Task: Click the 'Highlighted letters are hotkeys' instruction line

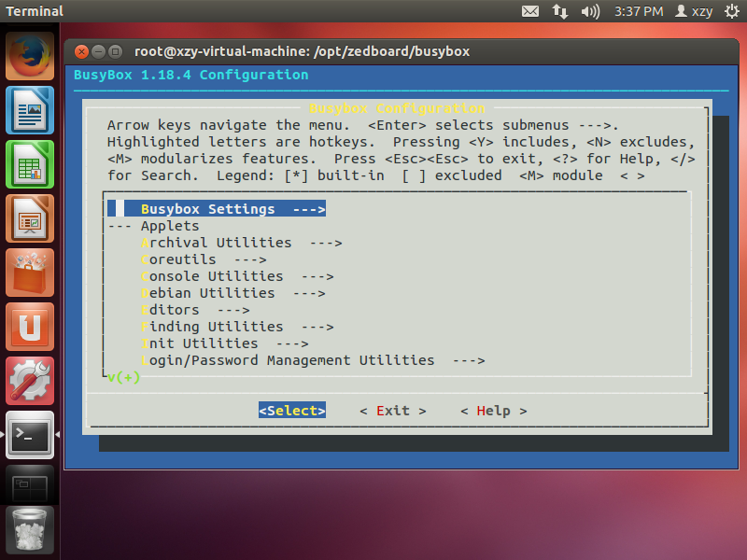Action: pyautogui.click(x=402, y=142)
